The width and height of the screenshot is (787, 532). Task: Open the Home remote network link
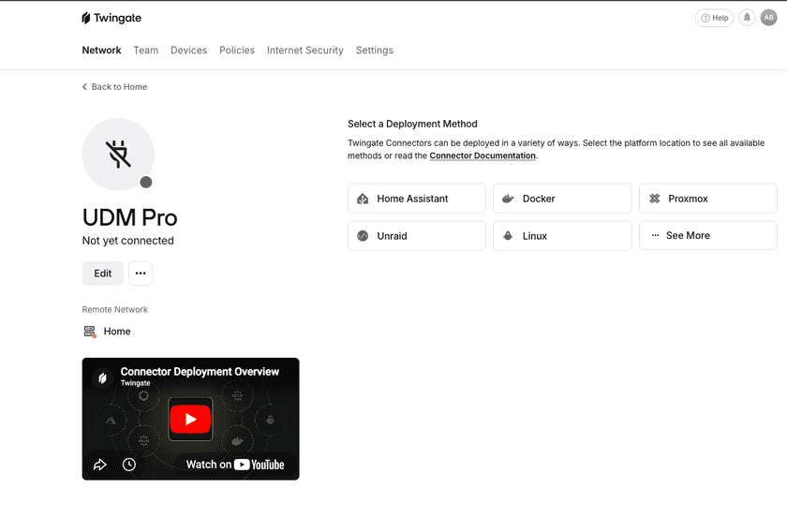(117, 332)
